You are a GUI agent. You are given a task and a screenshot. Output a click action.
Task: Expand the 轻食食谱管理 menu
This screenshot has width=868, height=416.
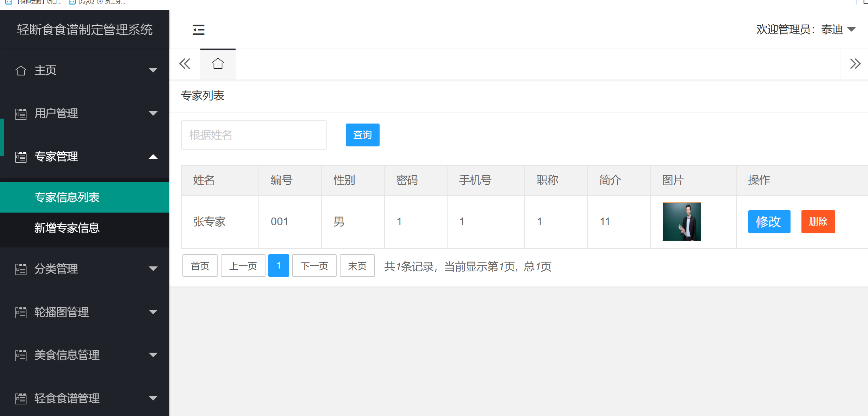(153, 398)
